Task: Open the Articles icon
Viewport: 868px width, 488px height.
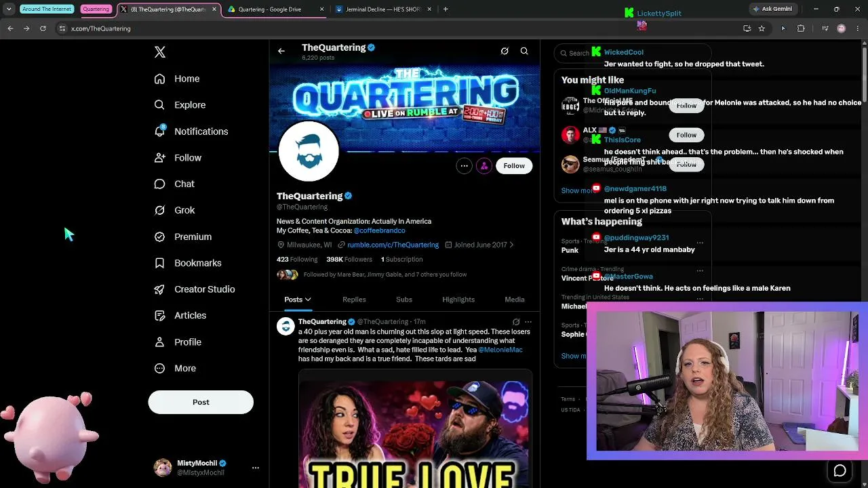Action: click(x=159, y=315)
